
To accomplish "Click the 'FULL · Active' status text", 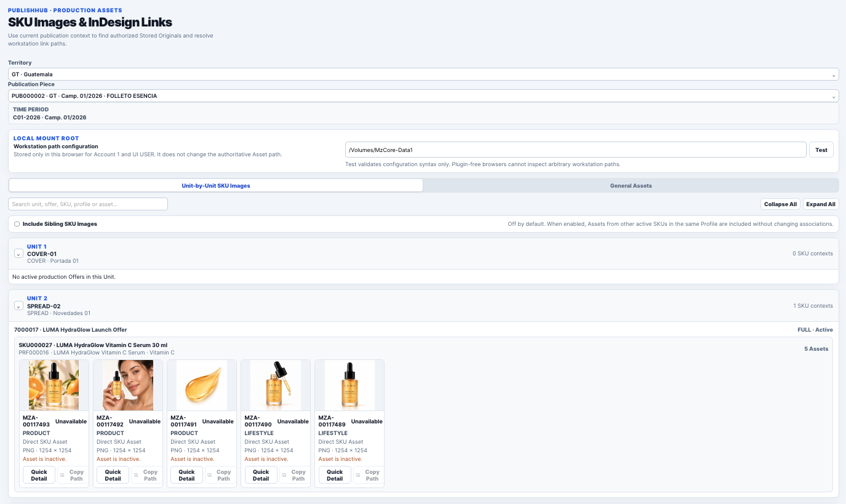I will tap(815, 330).
